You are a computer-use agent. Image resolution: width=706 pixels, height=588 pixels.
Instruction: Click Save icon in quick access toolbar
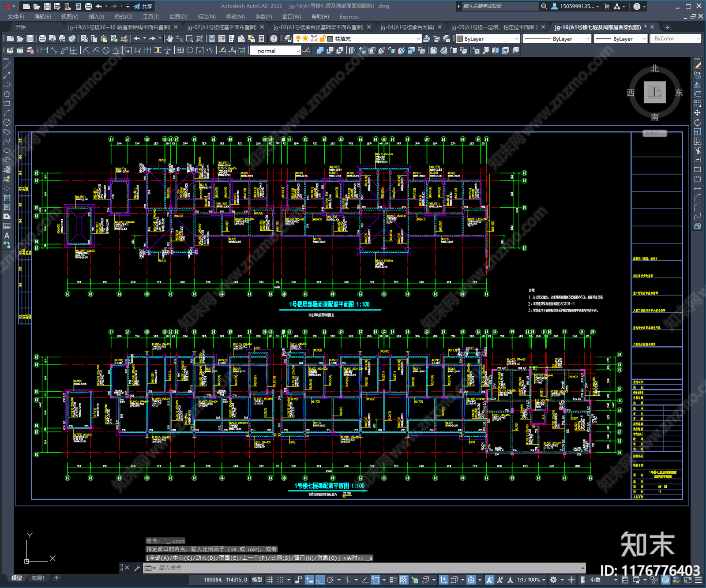[47, 6]
